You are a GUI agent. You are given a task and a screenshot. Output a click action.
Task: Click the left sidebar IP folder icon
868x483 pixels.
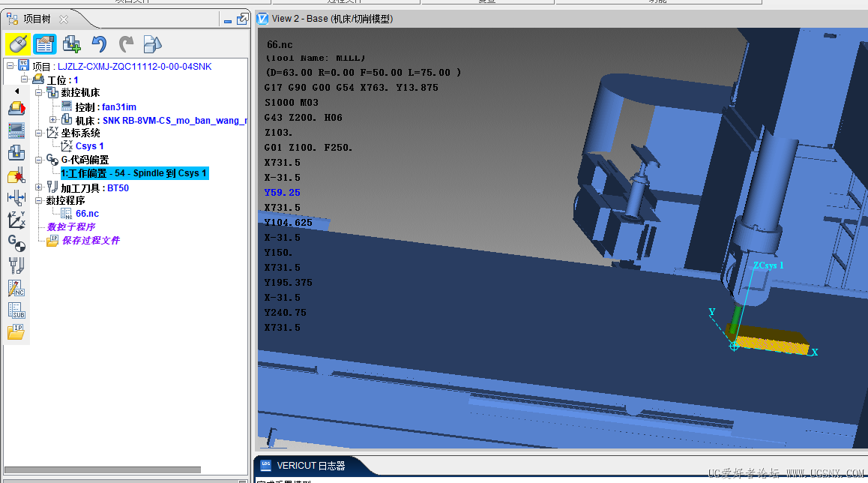16,332
